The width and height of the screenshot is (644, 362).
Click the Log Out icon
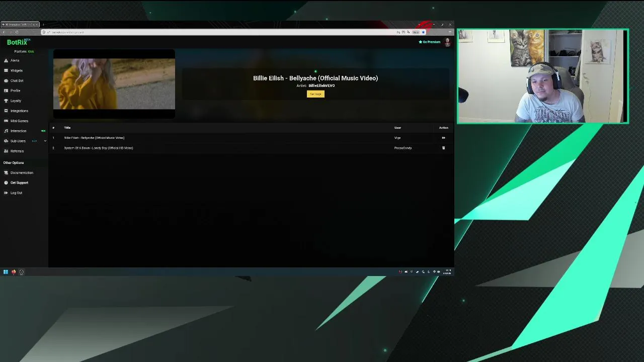tap(6, 193)
